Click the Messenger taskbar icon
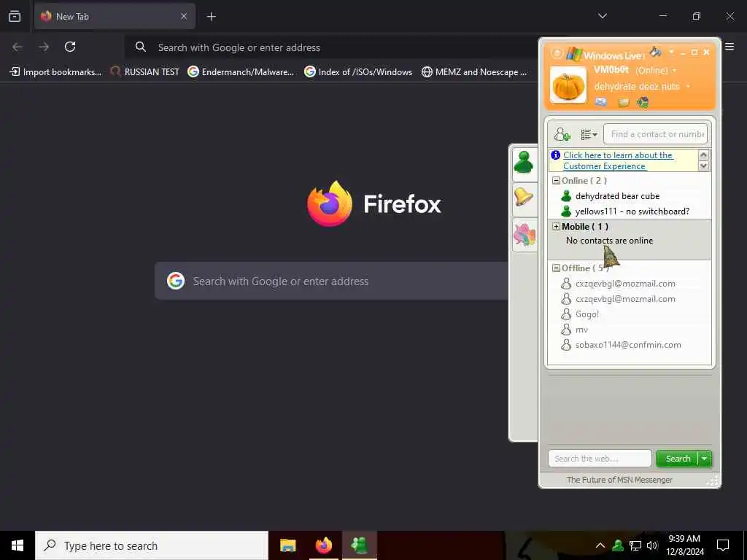Screen dimensions: 747x560 [x=359, y=545]
